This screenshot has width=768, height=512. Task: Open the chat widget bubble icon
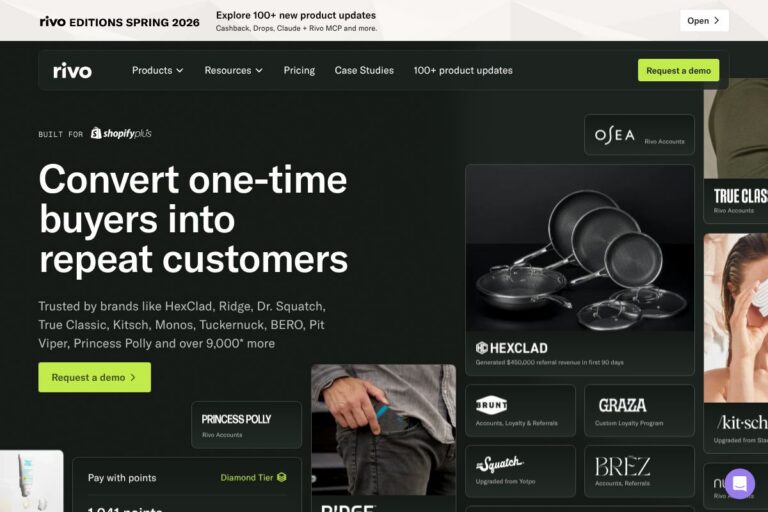pyautogui.click(x=740, y=484)
